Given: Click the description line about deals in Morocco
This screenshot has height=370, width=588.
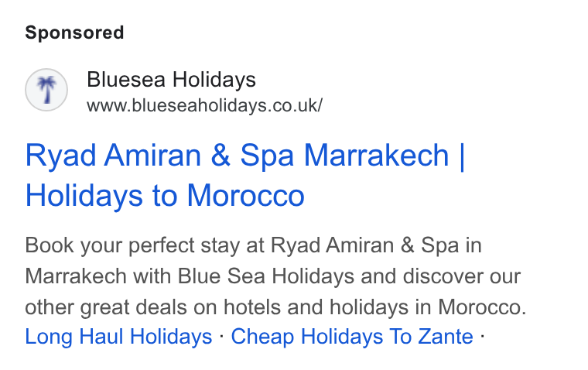Looking at the screenshot, I should 275,307.
